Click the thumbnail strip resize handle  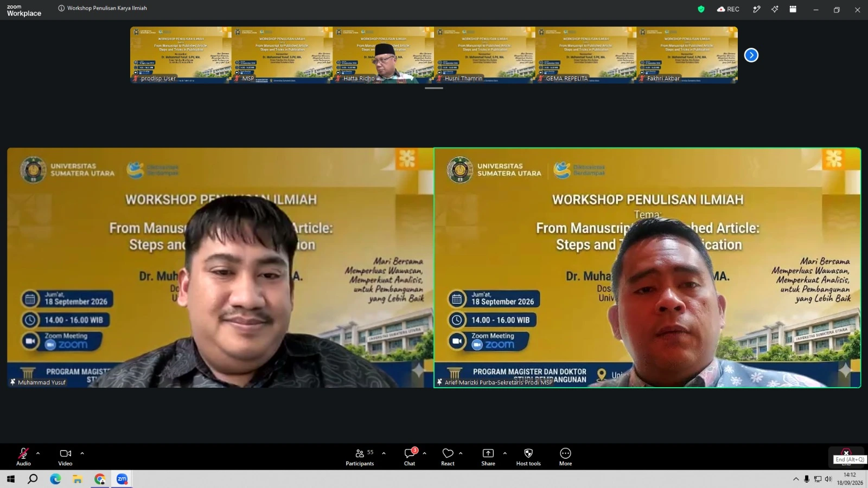pyautogui.click(x=434, y=88)
